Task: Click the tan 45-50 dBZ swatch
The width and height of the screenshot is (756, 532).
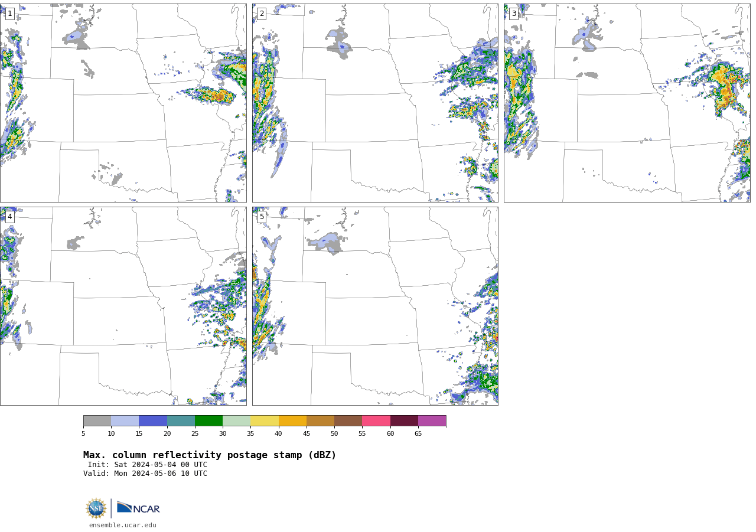Action: click(320, 421)
